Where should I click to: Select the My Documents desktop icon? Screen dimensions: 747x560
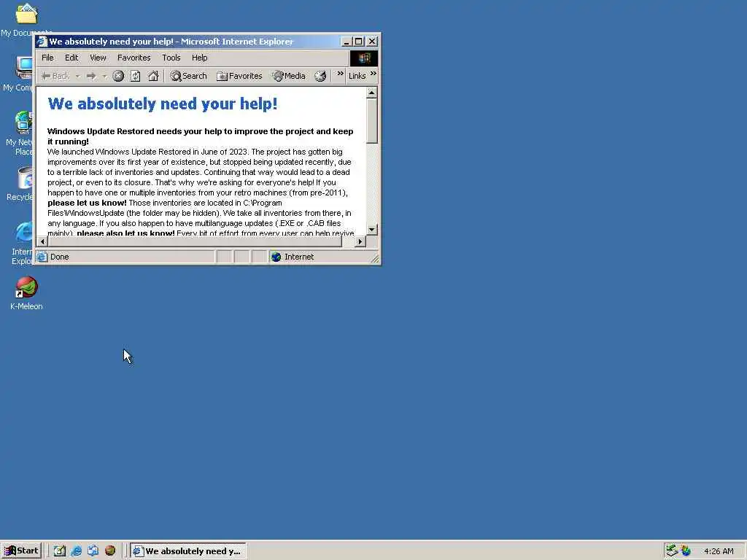[26, 19]
